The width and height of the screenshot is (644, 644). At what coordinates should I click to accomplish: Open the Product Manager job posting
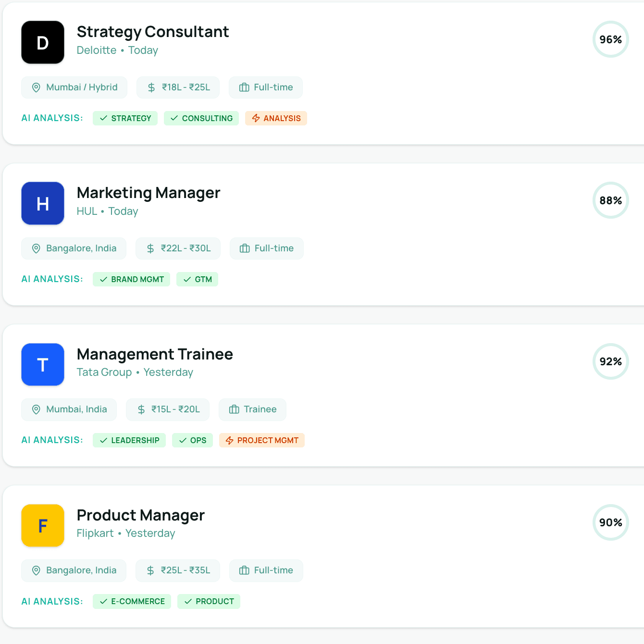point(140,515)
